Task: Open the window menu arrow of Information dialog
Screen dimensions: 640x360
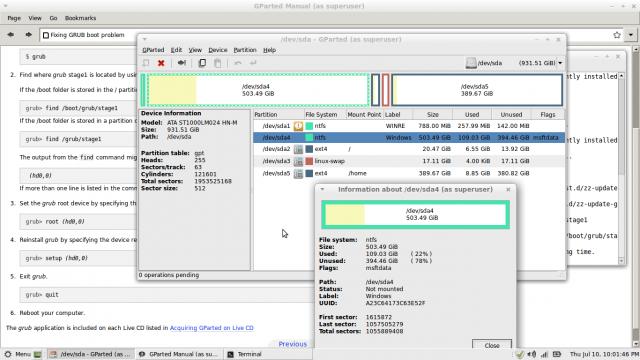Action: (322, 189)
